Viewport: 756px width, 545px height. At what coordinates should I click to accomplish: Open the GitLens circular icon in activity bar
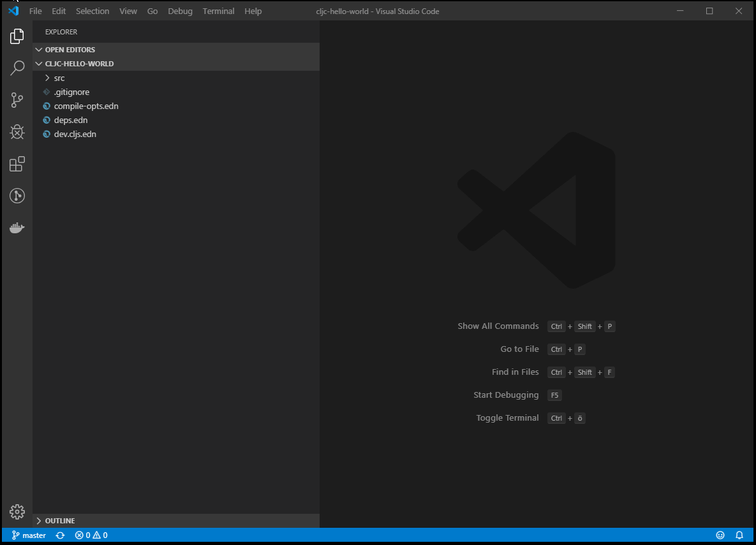(17, 196)
